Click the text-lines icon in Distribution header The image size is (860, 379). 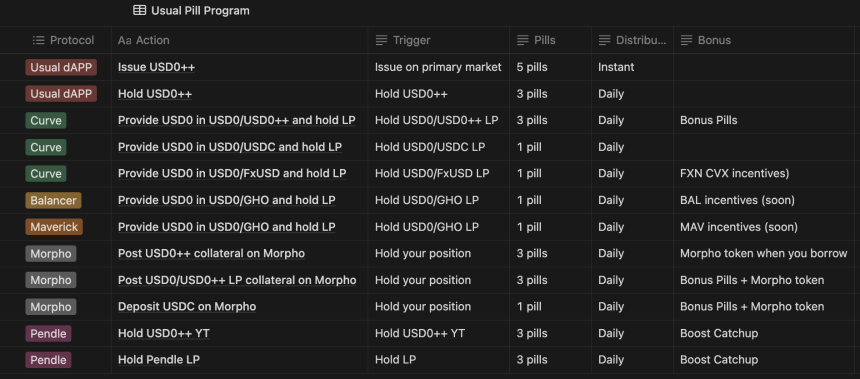pyautogui.click(x=604, y=40)
